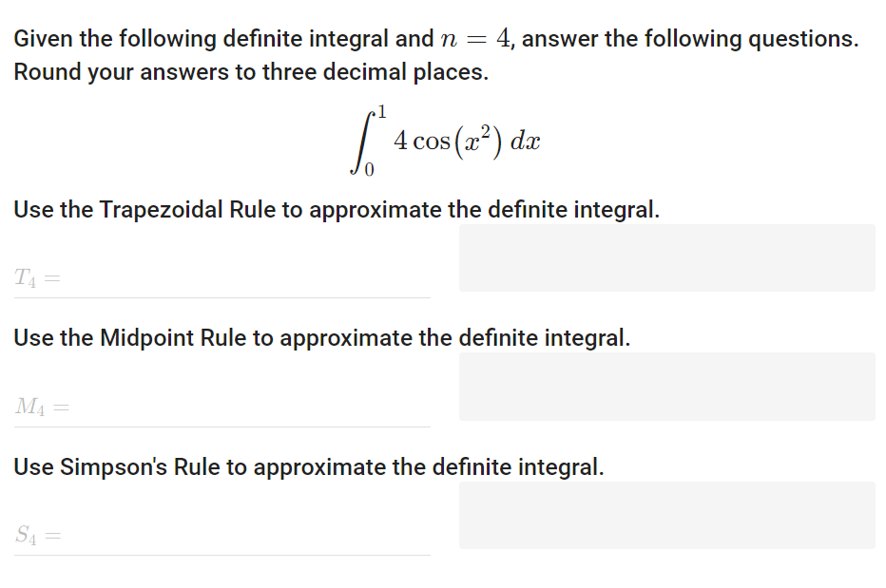Viewport: 886px width, 588px height.
Task: Click the integrand 4 cos(x²) dx
Action: pos(466,140)
